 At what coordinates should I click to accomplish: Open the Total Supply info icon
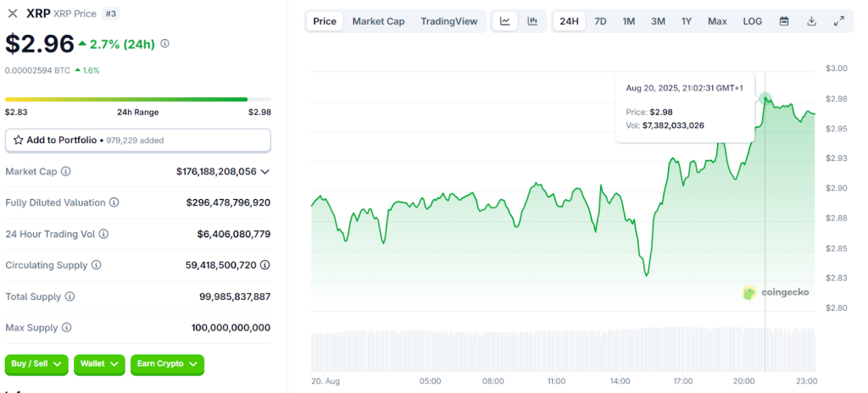pyautogui.click(x=70, y=296)
